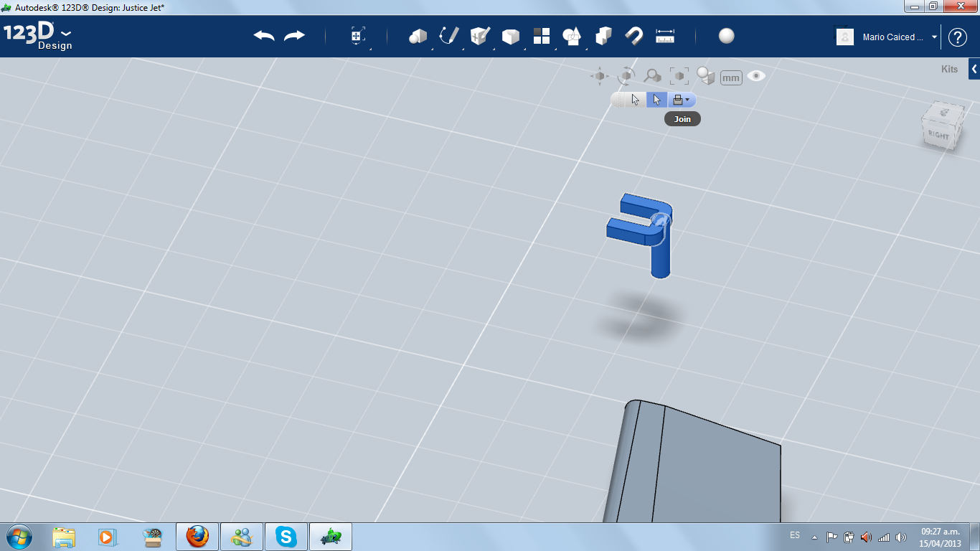Click the Kits label
Viewport: 980px width, 551px height.
(x=949, y=70)
